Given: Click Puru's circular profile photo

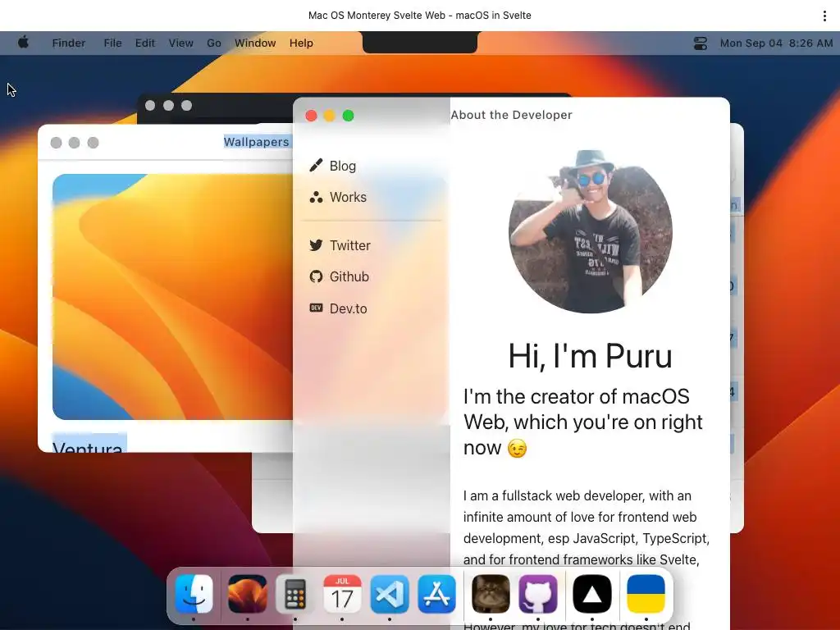Looking at the screenshot, I should pos(591,231).
